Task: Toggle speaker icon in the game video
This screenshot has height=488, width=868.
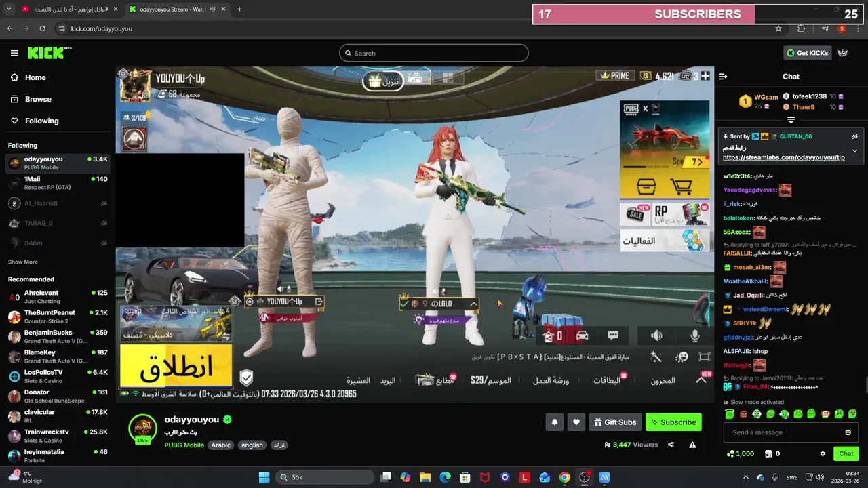Action: 656,335
